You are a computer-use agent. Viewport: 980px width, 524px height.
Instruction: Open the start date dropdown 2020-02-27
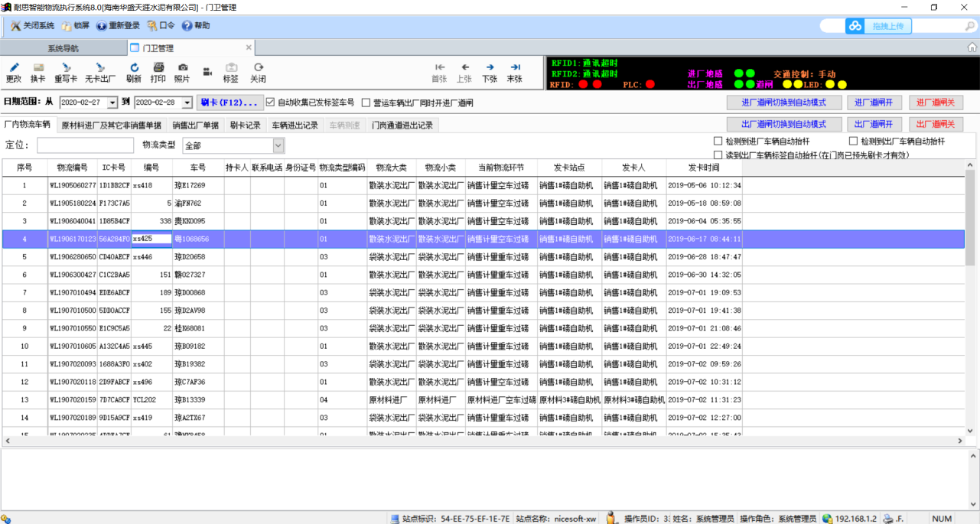(x=112, y=103)
